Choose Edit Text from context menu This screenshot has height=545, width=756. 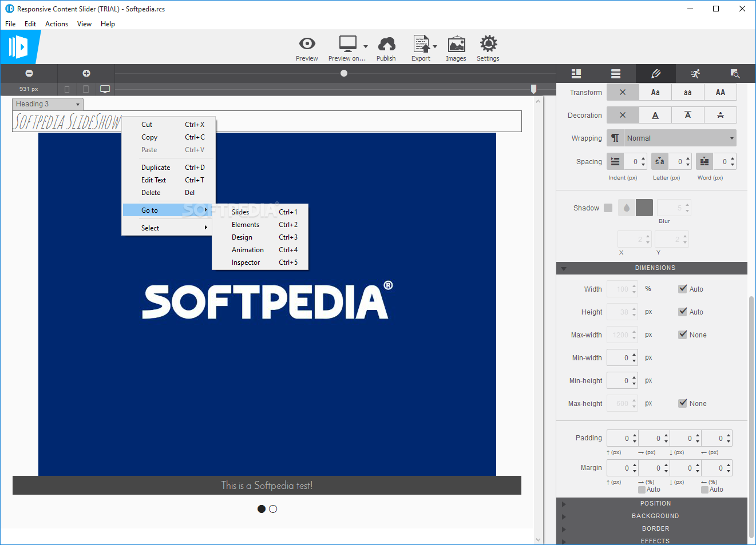click(168, 180)
